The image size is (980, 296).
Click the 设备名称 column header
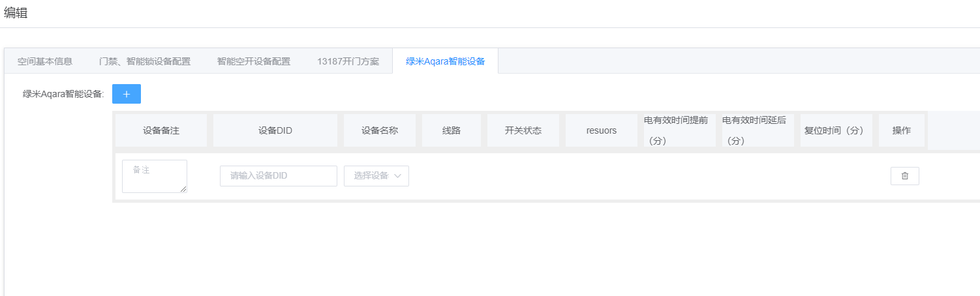click(380, 130)
